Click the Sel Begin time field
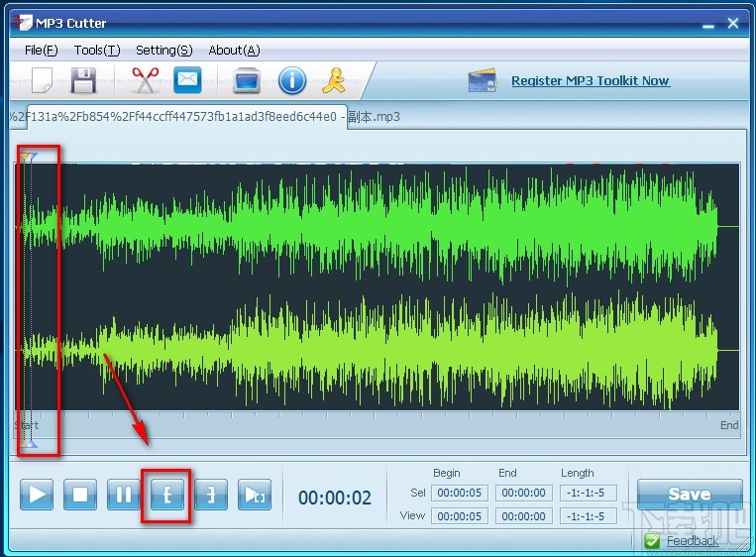 tap(460, 493)
